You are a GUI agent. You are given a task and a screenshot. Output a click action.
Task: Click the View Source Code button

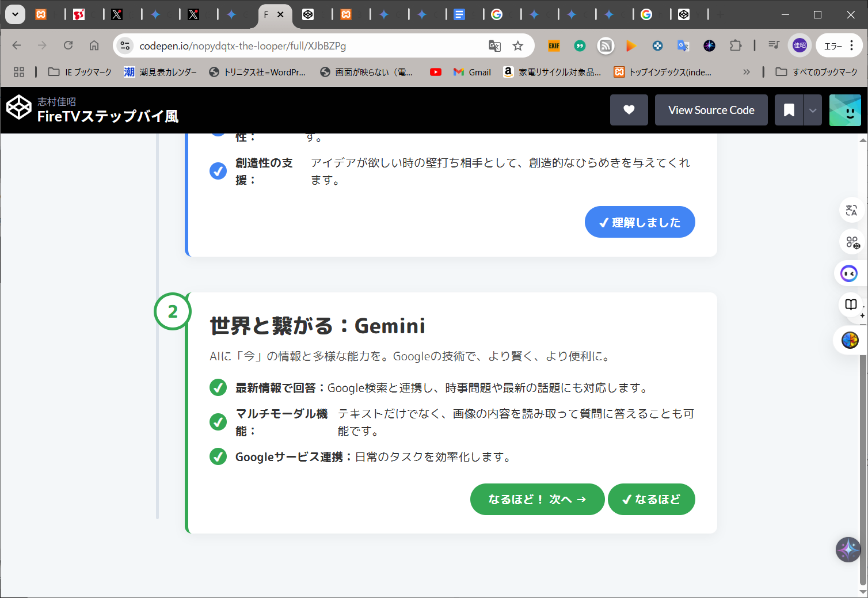(711, 110)
